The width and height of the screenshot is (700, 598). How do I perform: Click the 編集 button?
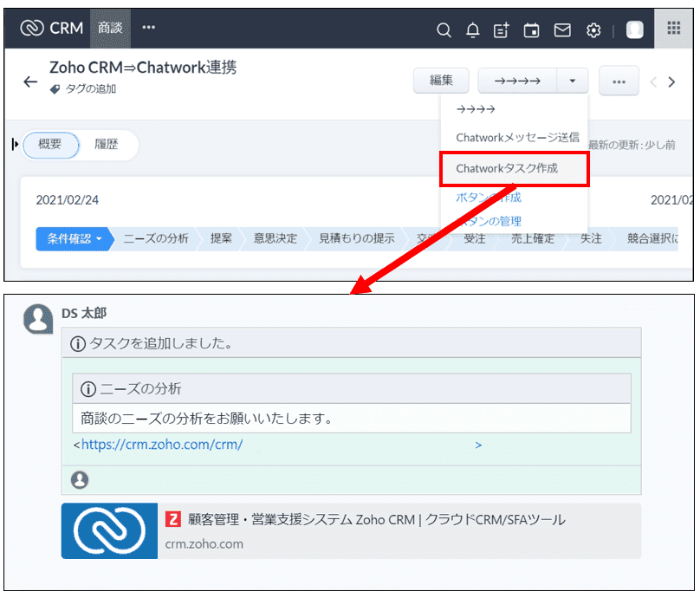pyautogui.click(x=441, y=81)
